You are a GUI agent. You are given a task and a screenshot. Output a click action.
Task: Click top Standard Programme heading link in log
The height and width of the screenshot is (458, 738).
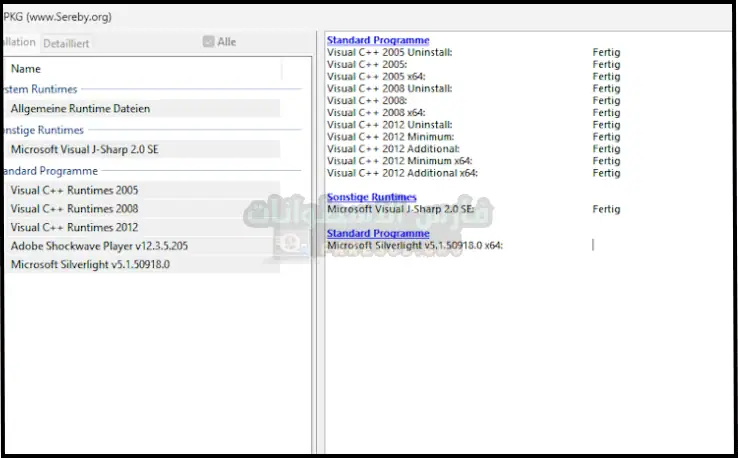[x=378, y=40]
